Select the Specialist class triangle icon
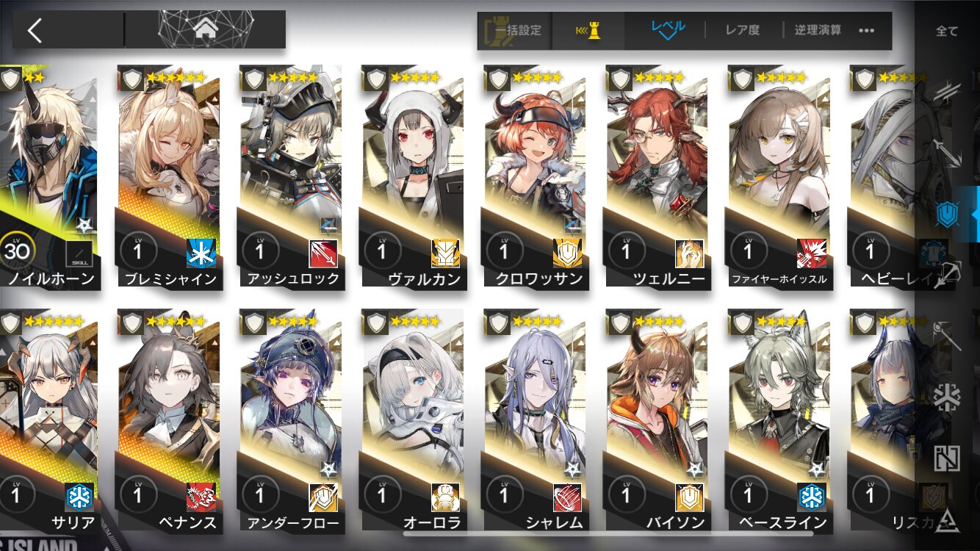This screenshot has height=551, width=980. click(947, 519)
